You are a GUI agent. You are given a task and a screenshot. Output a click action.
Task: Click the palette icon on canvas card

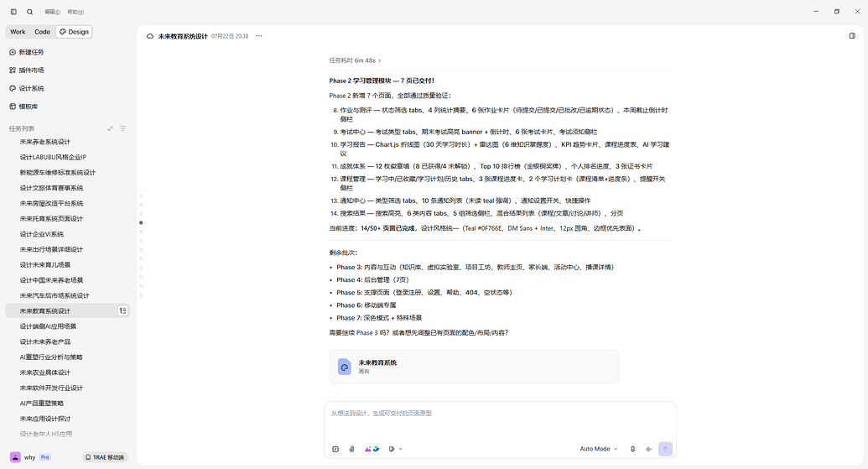345,367
